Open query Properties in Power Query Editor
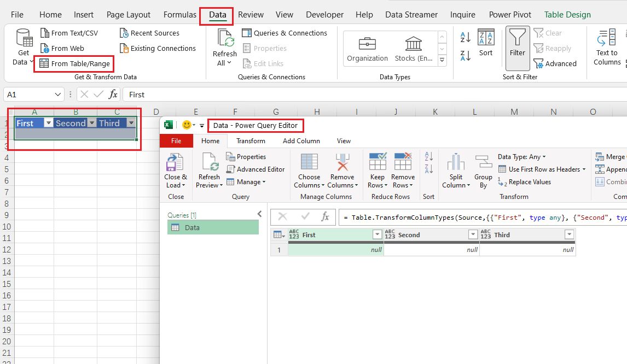Image resolution: width=627 pixels, height=364 pixels. click(x=246, y=157)
